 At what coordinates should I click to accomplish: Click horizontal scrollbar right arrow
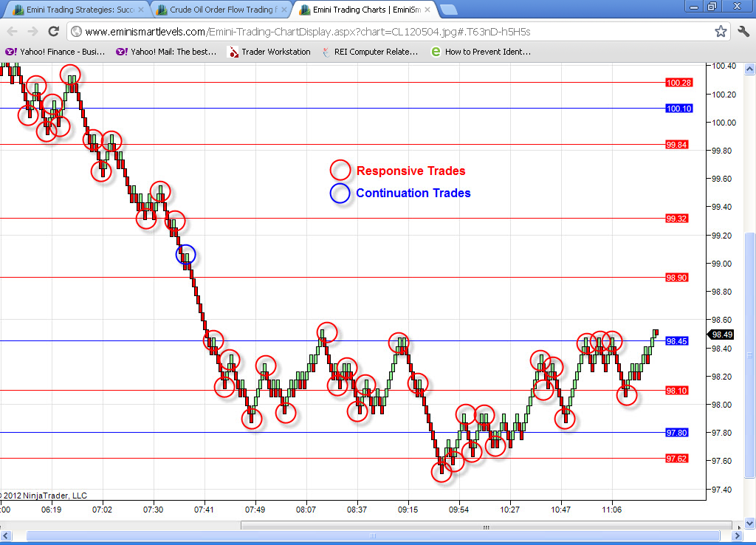coord(738,536)
